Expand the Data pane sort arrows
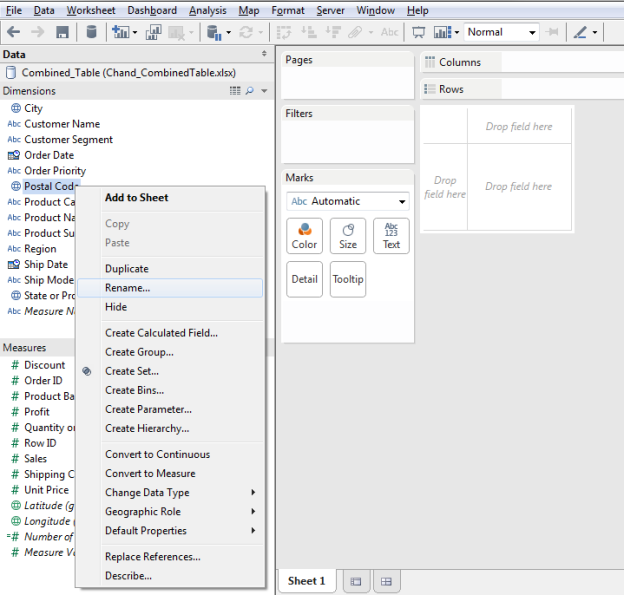This screenshot has height=595, width=624. coord(264,53)
